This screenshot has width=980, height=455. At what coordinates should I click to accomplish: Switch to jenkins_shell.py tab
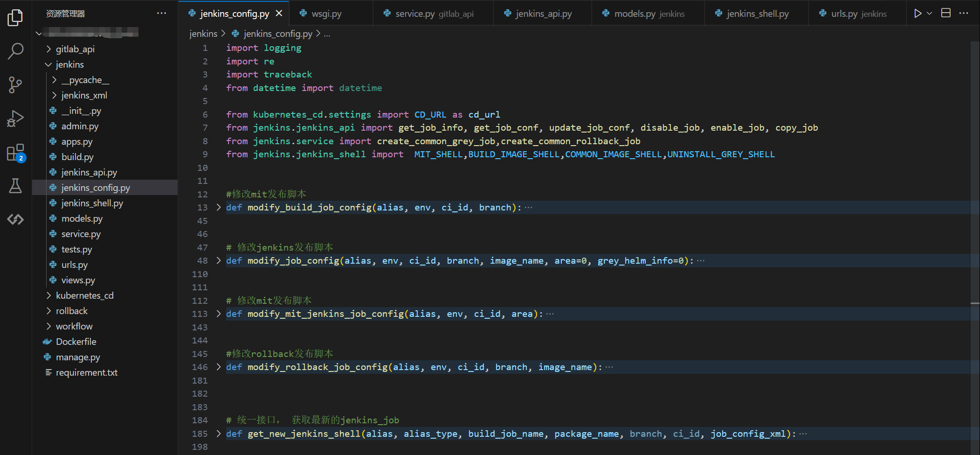coord(756,14)
